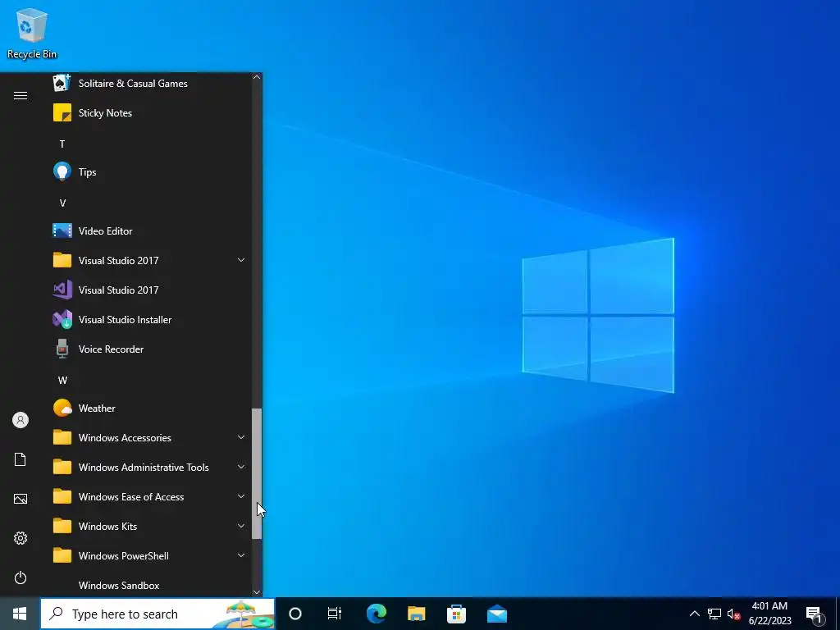Expand the Visual Studio 2017 folder

coord(150,260)
